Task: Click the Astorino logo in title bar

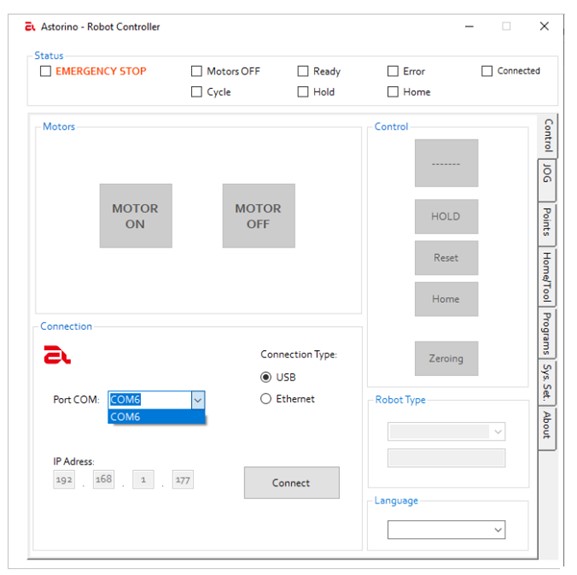Action: coord(29,27)
